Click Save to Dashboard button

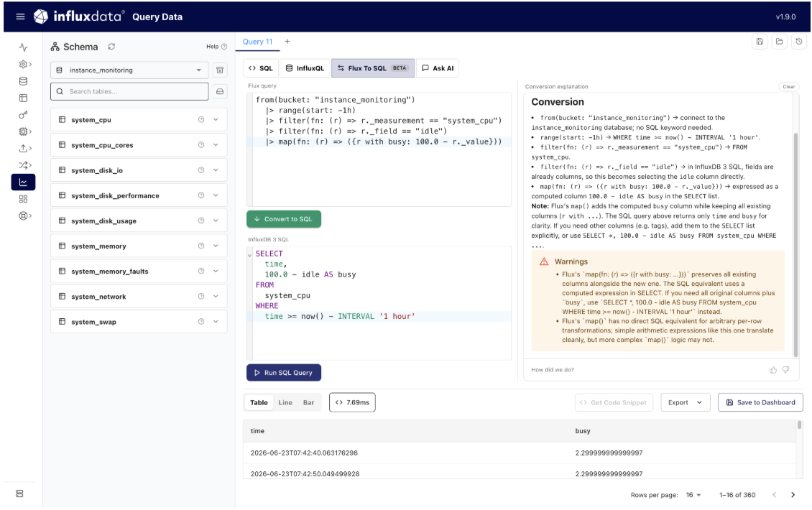(760, 402)
